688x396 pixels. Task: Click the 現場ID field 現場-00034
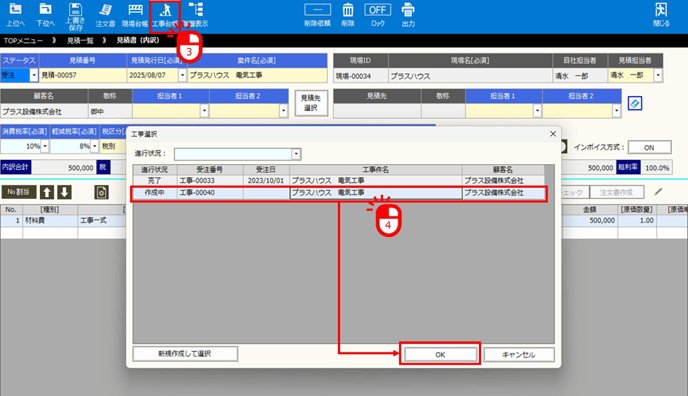[x=360, y=76]
